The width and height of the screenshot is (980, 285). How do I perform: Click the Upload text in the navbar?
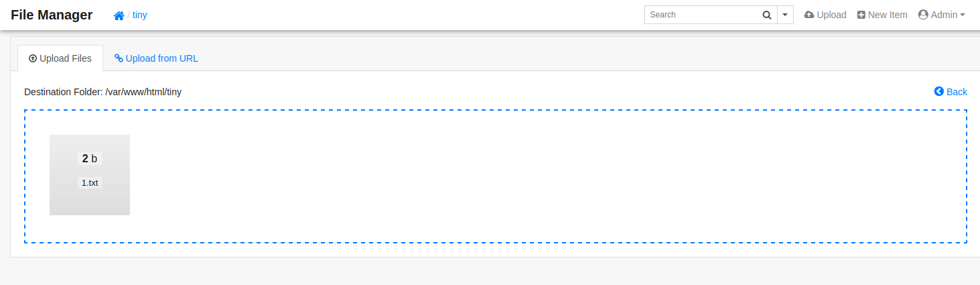tap(831, 15)
